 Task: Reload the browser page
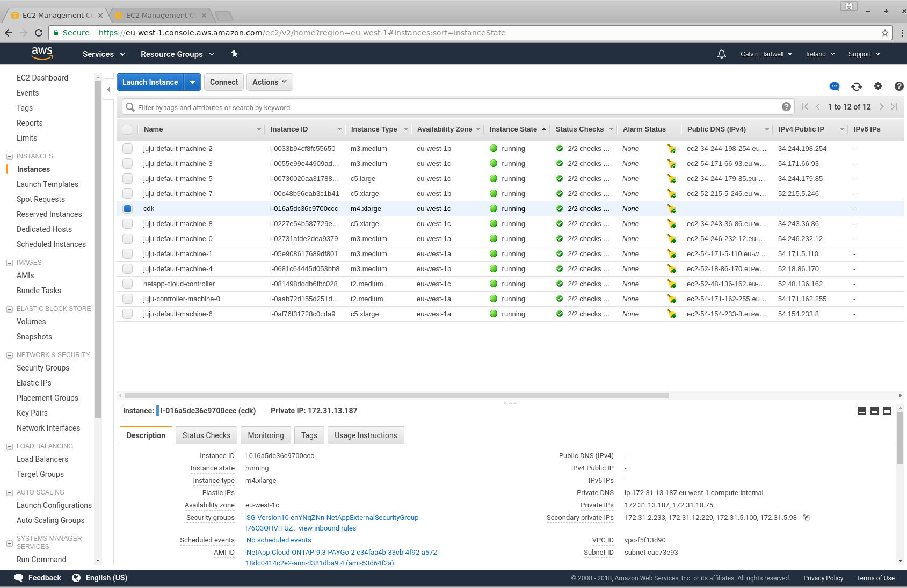39,33
